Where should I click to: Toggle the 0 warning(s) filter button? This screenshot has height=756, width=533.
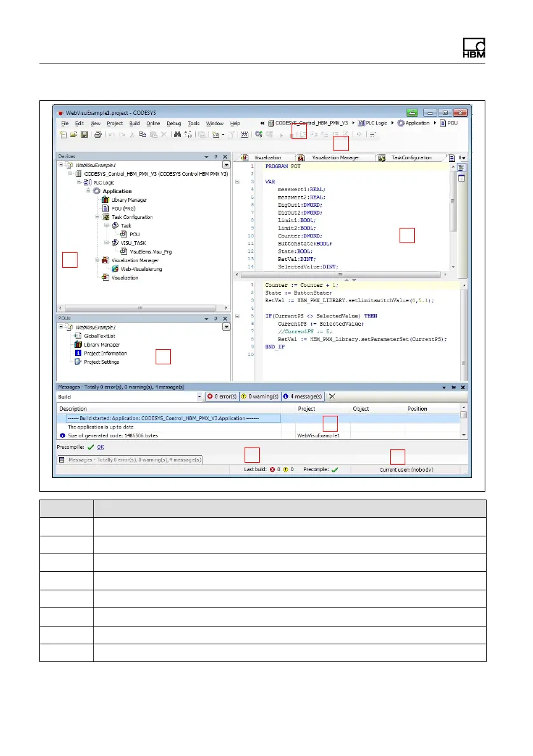[262, 396]
